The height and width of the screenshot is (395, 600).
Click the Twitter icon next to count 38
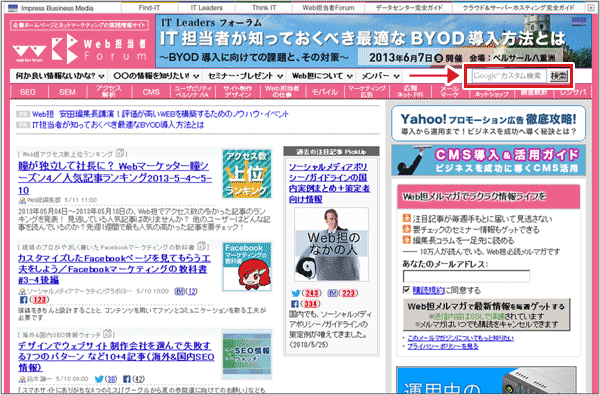pos(99,379)
